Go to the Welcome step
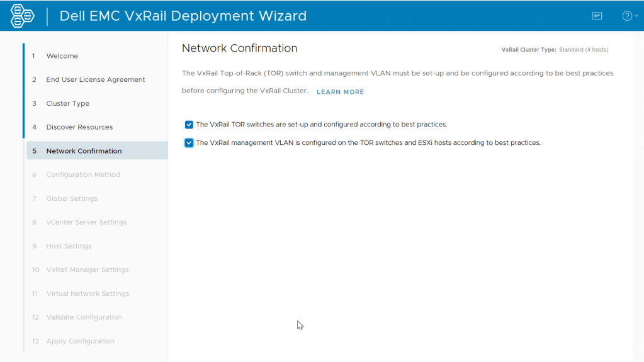Screen dimensions: 644x362 [x=62, y=56]
